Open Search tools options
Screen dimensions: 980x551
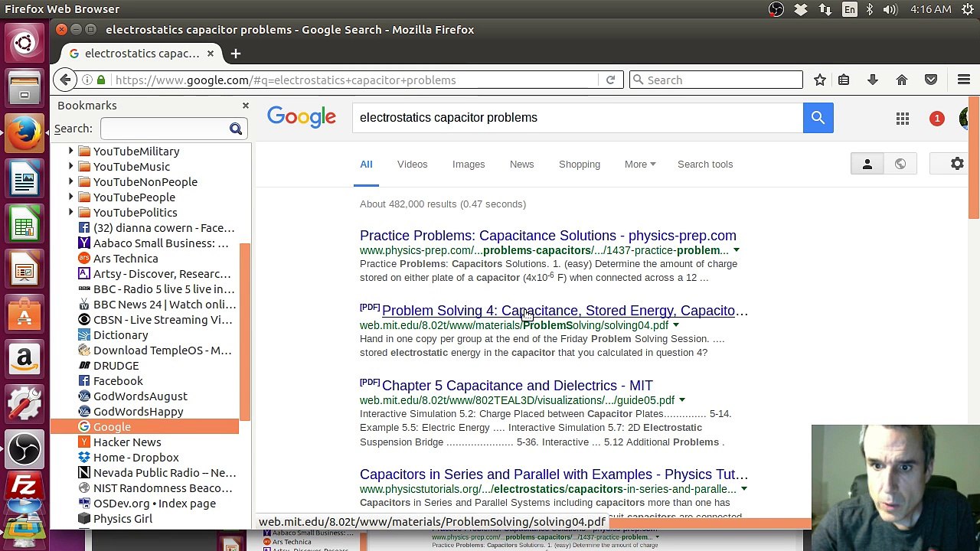[x=705, y=164]
